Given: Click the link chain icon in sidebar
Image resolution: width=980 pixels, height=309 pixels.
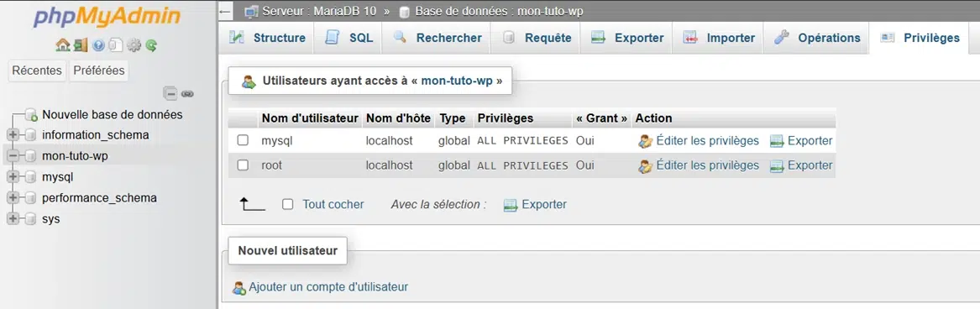Looking at the screenshot, I should point(187,94).
